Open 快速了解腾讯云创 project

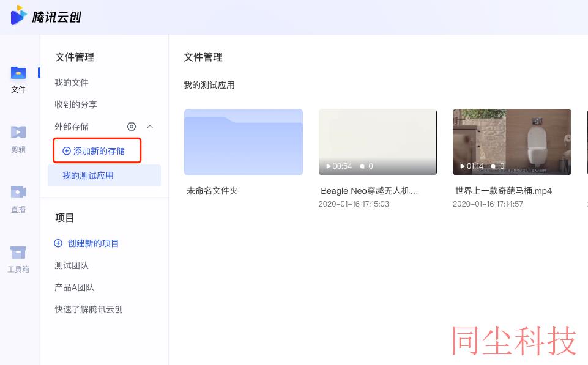[x=89, y=309]
